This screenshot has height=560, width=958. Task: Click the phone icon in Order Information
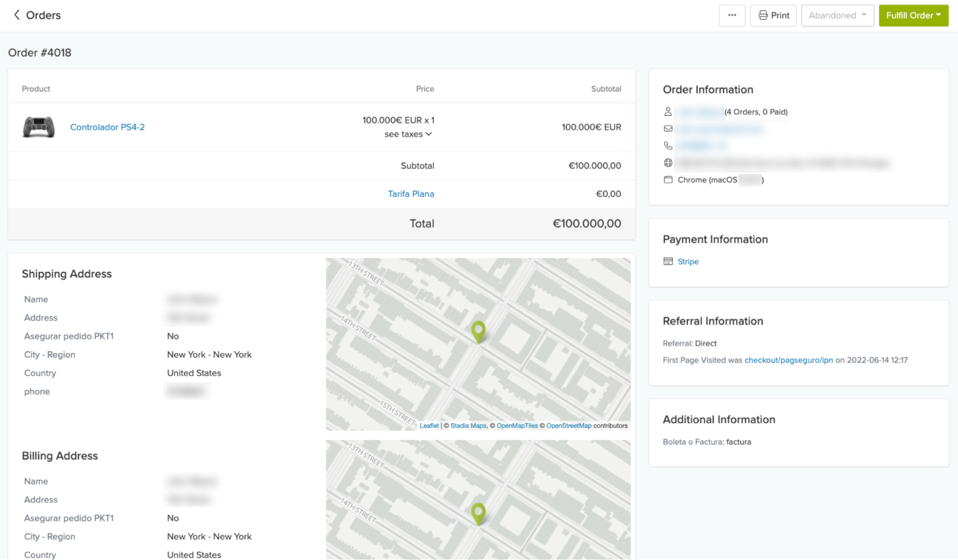pyautogui.click(x=668, y=145)
